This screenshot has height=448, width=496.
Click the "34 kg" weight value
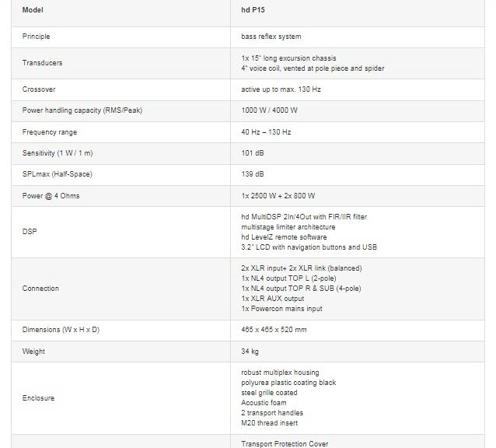click(251, 352)
